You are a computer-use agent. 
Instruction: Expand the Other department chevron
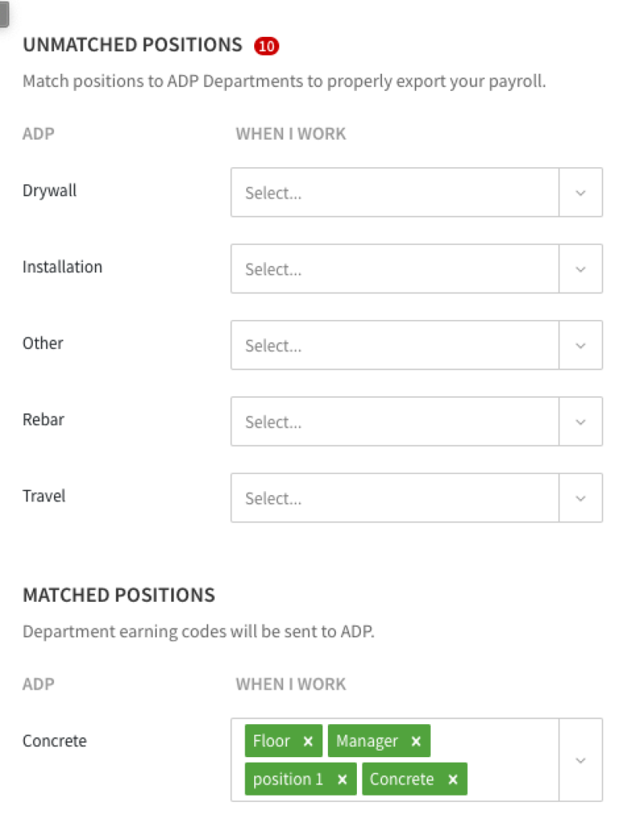tap(580, 346)
